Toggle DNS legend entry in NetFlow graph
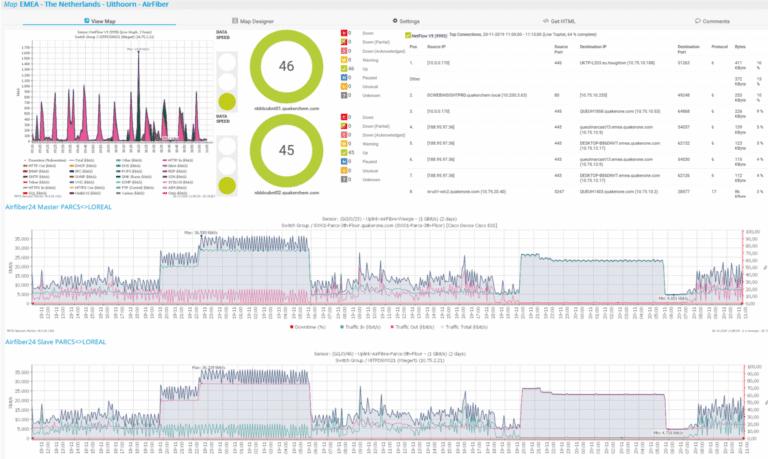This screenshot has width=768, height=459. tap(129, 166)
